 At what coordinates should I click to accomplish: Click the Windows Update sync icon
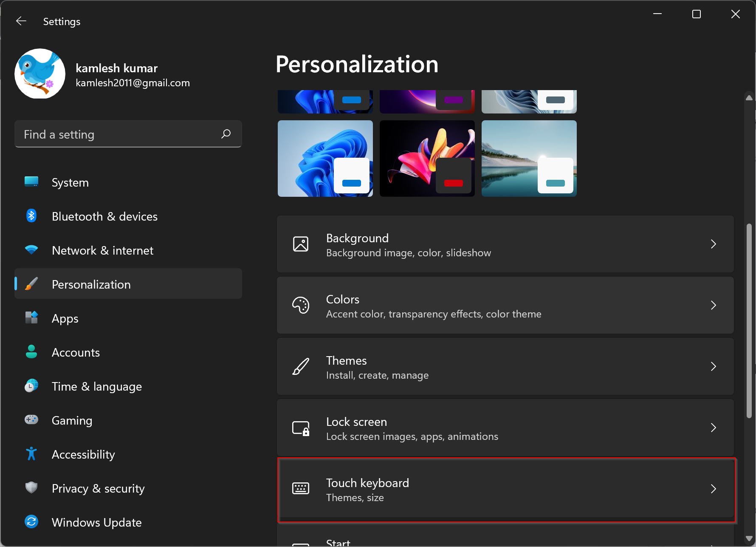pyautogui.click(x=31, y=522)
